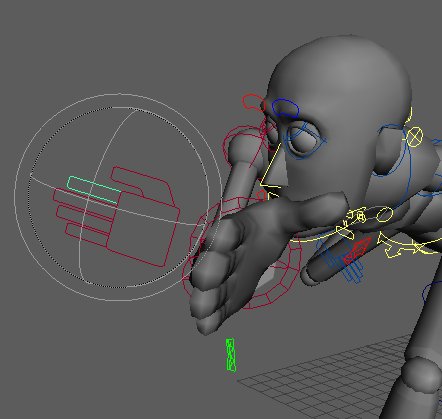
Task: Select the red palm square hand control
Action: tap(144, 229)
